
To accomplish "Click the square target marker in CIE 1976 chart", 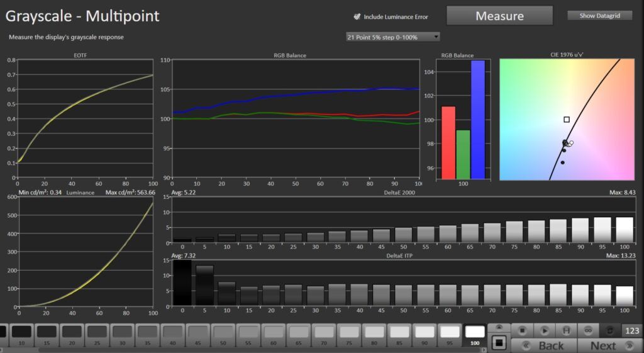I will tap(567, 120).
